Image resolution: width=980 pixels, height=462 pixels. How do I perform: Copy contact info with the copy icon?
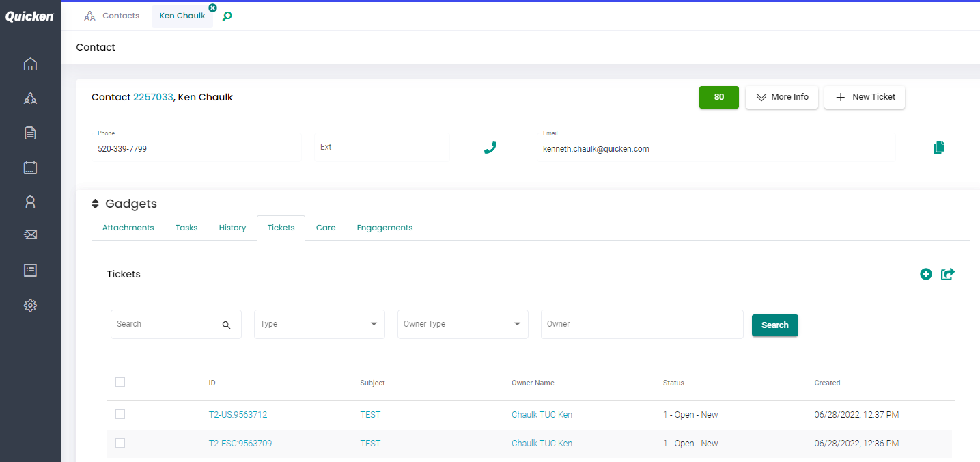click(x=939, y=148)
